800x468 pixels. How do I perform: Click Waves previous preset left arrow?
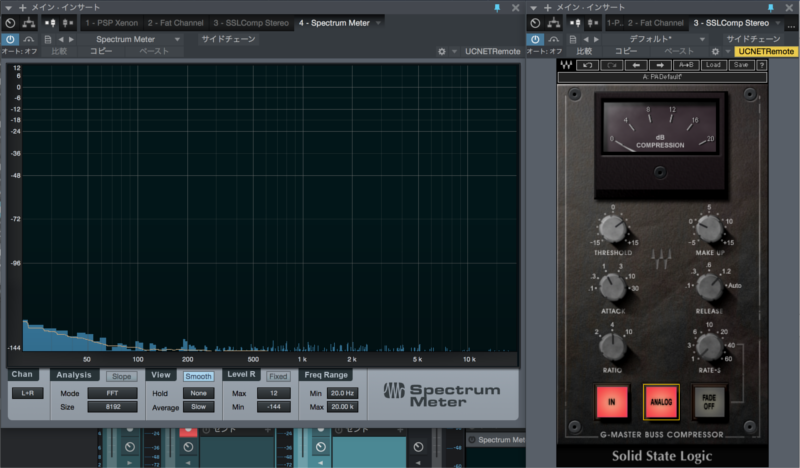pyautogui.click(x=636, y=65)
